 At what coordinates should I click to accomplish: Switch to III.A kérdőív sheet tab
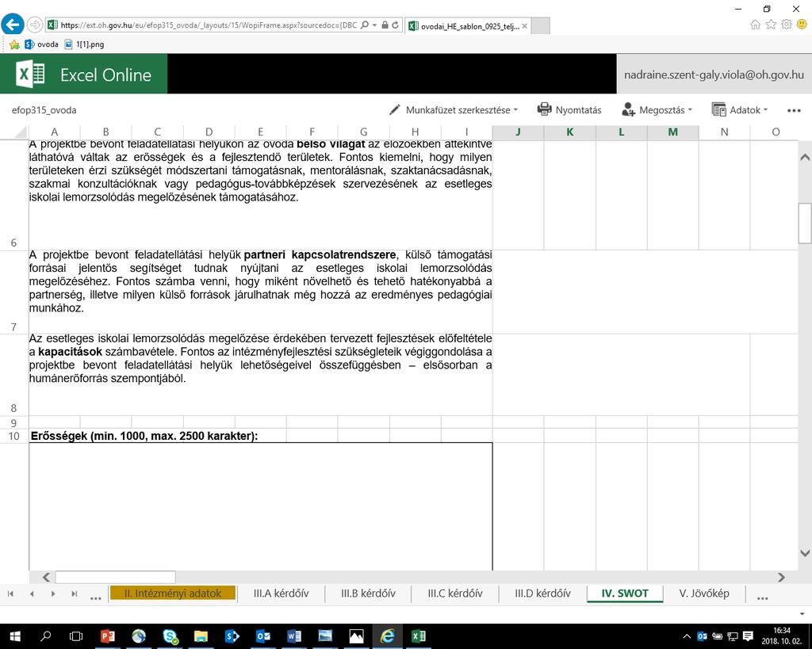[282, 594]
